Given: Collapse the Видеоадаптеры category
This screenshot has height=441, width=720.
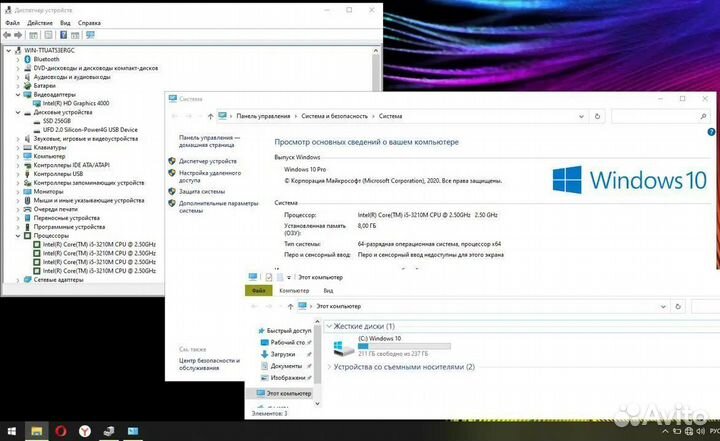Looking at the screenshot, I should click(x=18, y=95).
